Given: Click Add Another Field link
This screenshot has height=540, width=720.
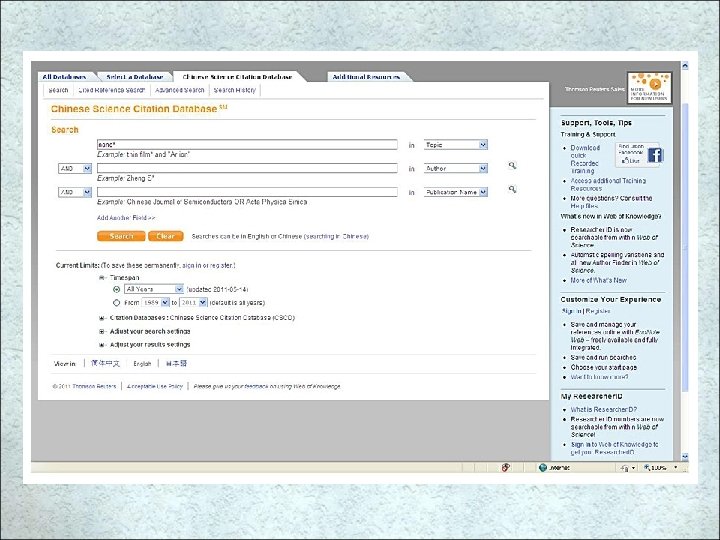Looking at the screenshot, I should [x=126, y=218].
